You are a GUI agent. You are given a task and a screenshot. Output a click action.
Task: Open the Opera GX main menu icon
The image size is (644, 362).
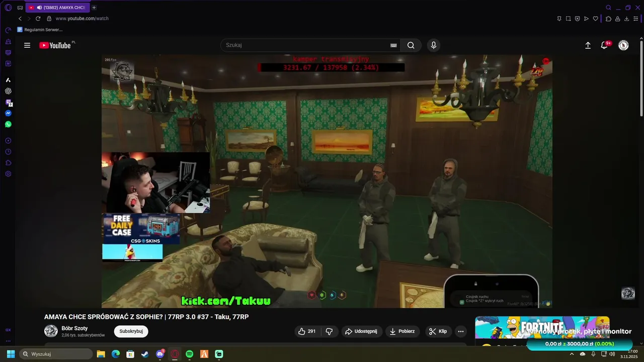[x=8, y=8]
